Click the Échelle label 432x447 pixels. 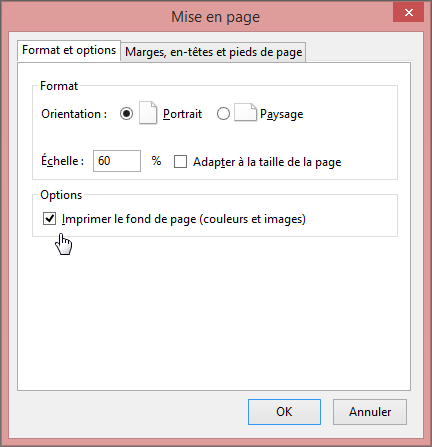[62, 161]
